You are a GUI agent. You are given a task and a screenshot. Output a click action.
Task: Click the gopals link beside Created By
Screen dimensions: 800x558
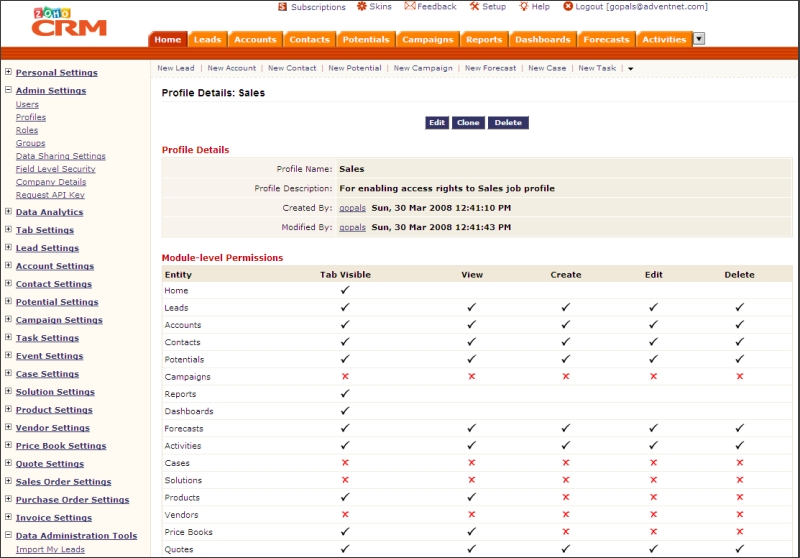click(352, 208)
